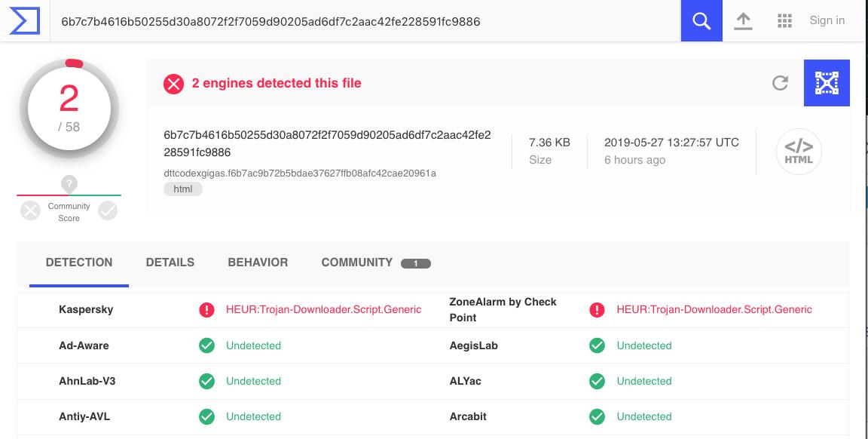Click the file hash in summary panel
The height and width of the screenshot is (439, 868).
click(327, 143)
